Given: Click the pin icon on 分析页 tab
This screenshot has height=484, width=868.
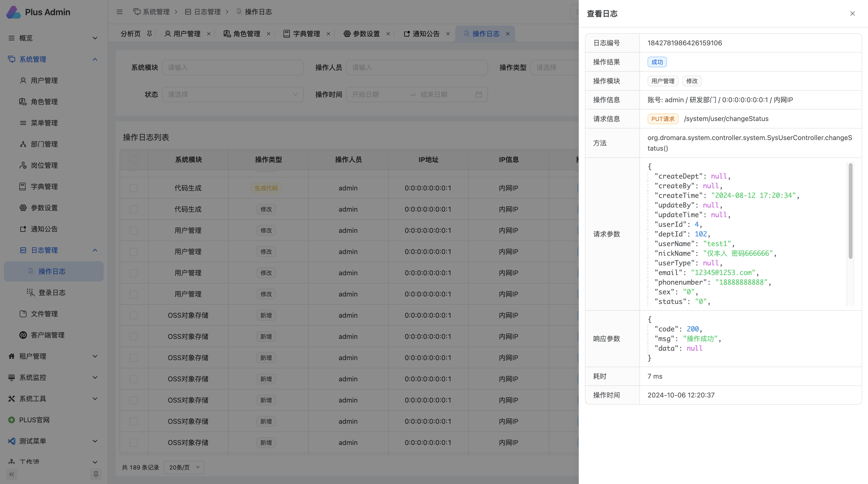Looking at the screenshot, I should click(149, 33).
